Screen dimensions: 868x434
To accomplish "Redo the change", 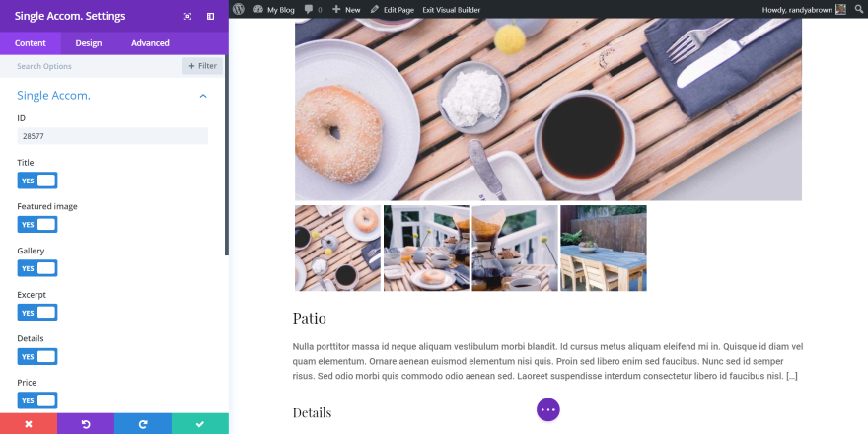I will coord(143,424).
